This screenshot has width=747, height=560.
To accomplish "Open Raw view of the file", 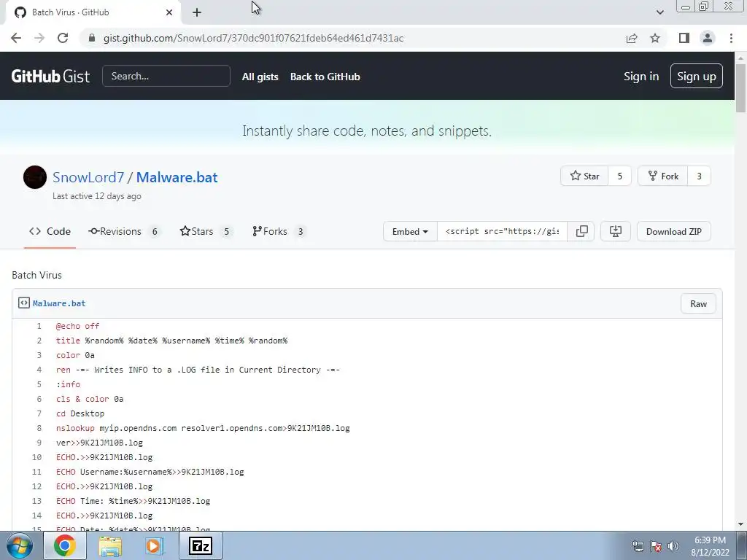I will [x=698, y=304].
